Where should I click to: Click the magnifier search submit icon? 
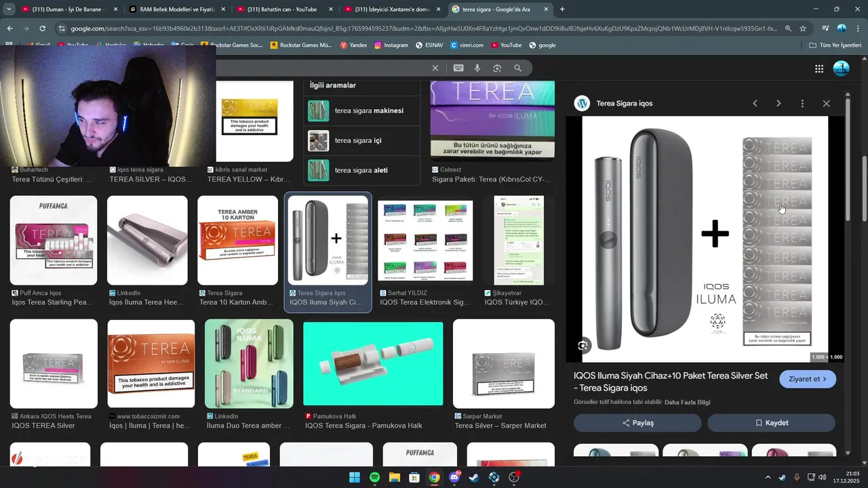point(518,68)
